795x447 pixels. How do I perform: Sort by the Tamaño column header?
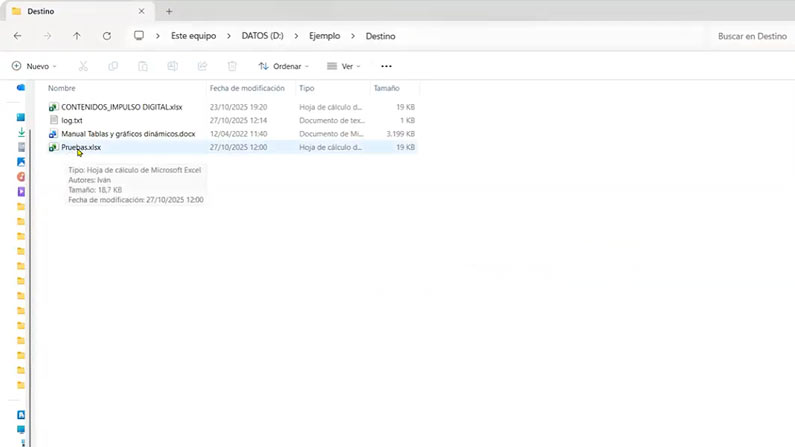(x=386, y=88)
